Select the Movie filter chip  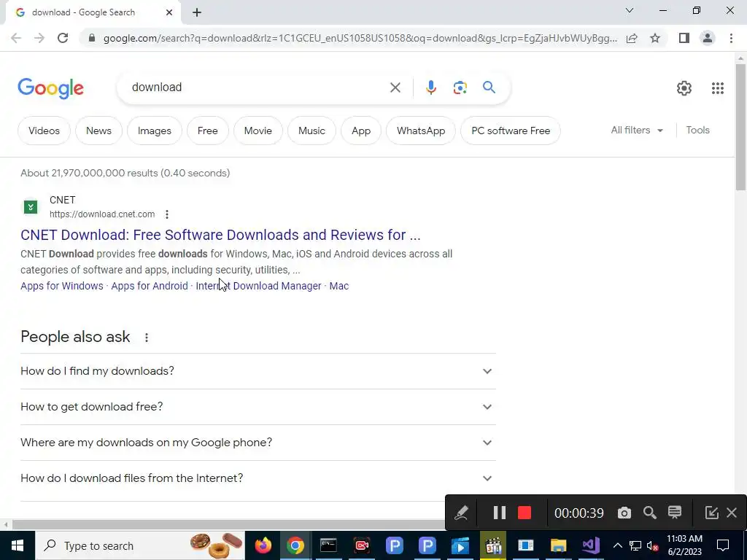pyautogui.click(x=258, y=131)
